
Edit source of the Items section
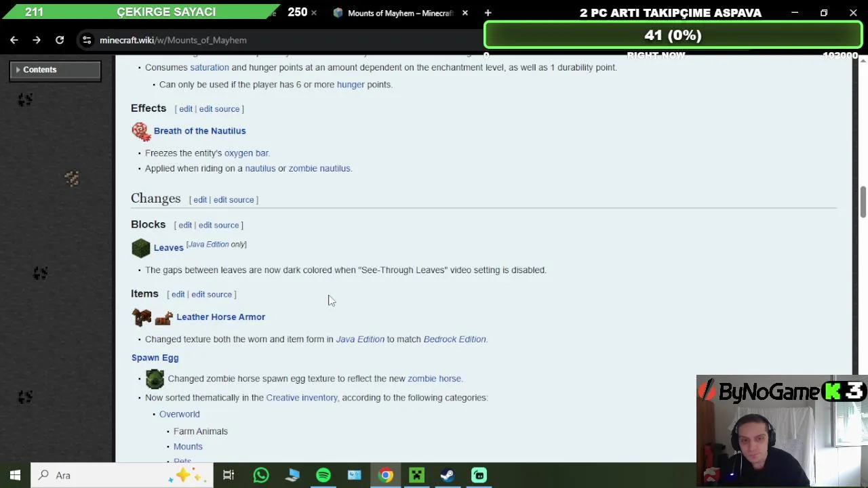[212, 295]
